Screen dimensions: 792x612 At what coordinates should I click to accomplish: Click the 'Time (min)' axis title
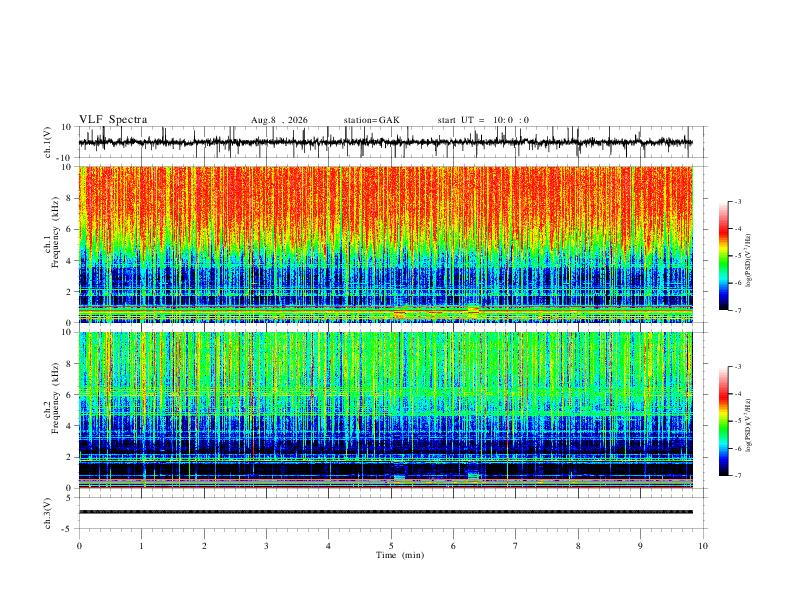(400, 555)
